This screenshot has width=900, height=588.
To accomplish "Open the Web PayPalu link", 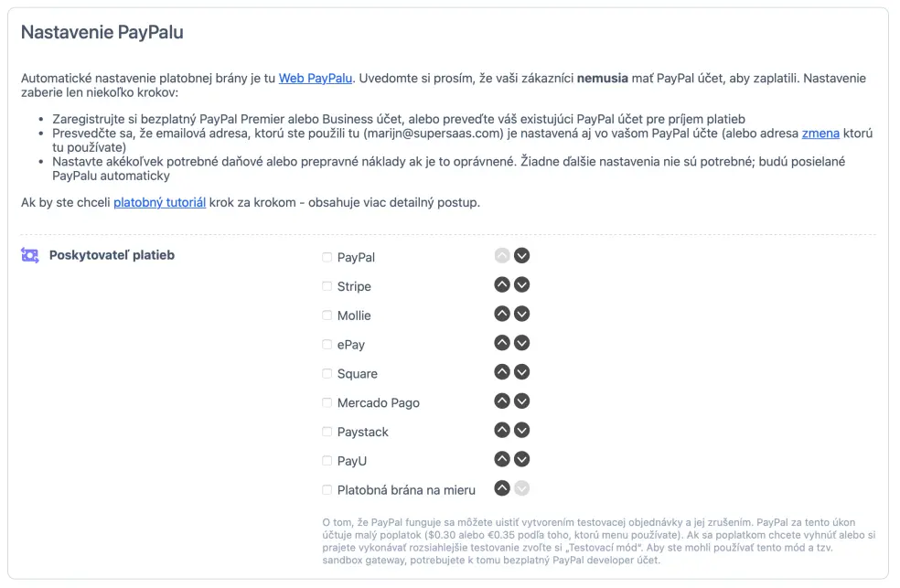I will pyautogui.click(x=315, y=79).
